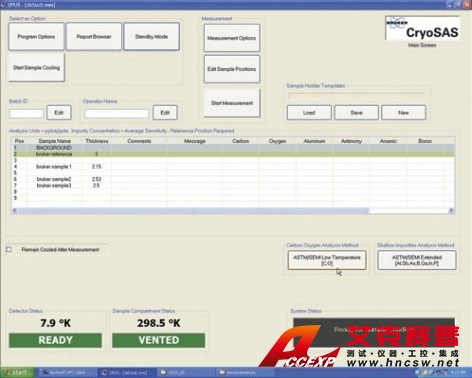
Task: Load a sample holder template
Action: (x=309, y=113)
